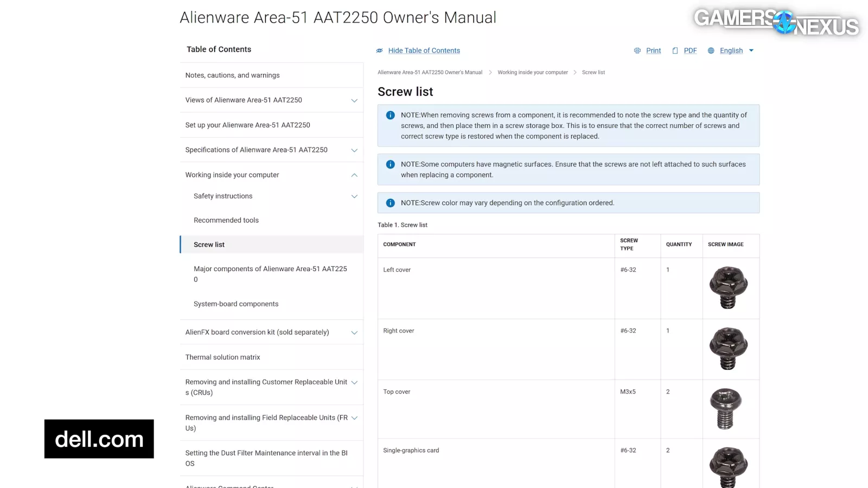The image size is (868, 488).
Task: Click the Top cover M3x5 screw image
Action: pyautogui.click(x=725, y=408)
